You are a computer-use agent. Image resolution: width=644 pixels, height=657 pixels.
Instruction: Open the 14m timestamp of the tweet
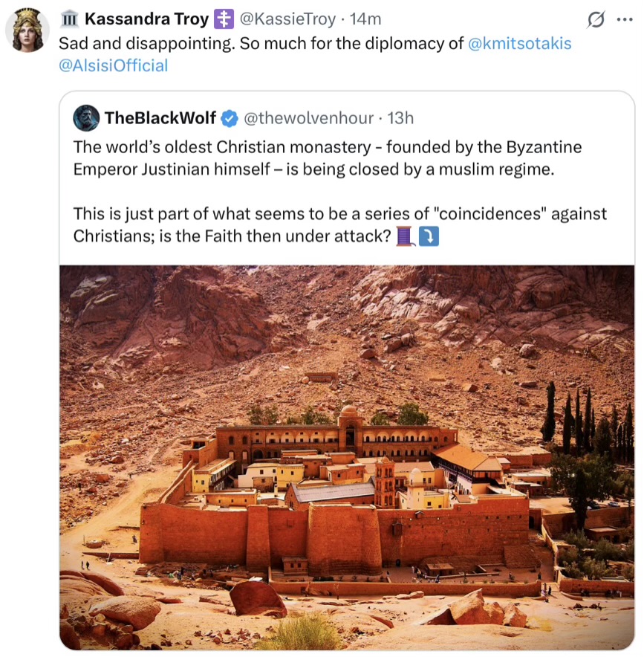click(365, 19)
